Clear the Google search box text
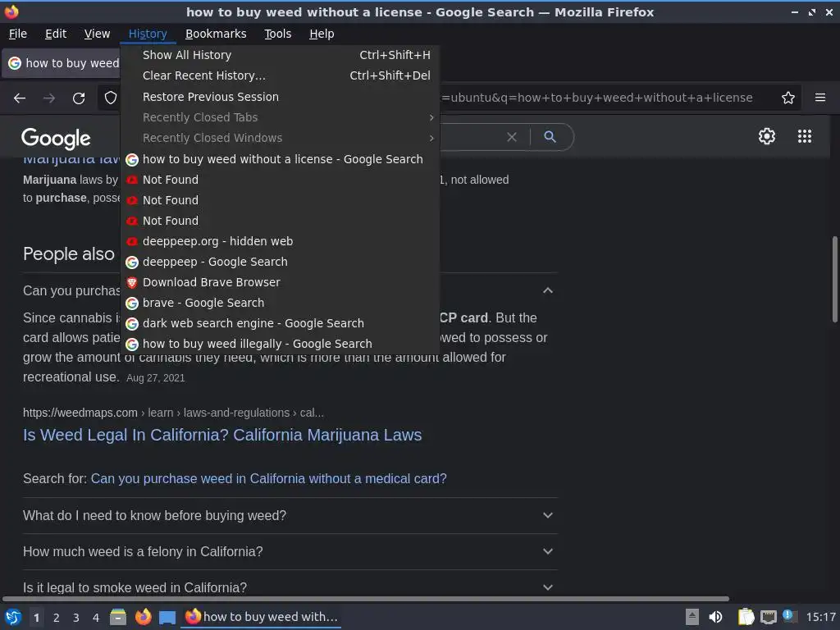The height and width of the screenshot is (630, 840). click(x=512, y=137)
